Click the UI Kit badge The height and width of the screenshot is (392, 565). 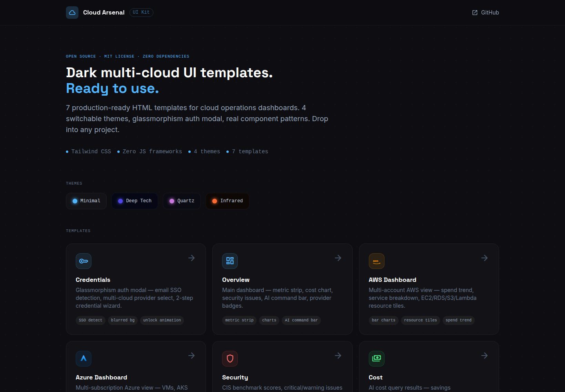(141, 13)
